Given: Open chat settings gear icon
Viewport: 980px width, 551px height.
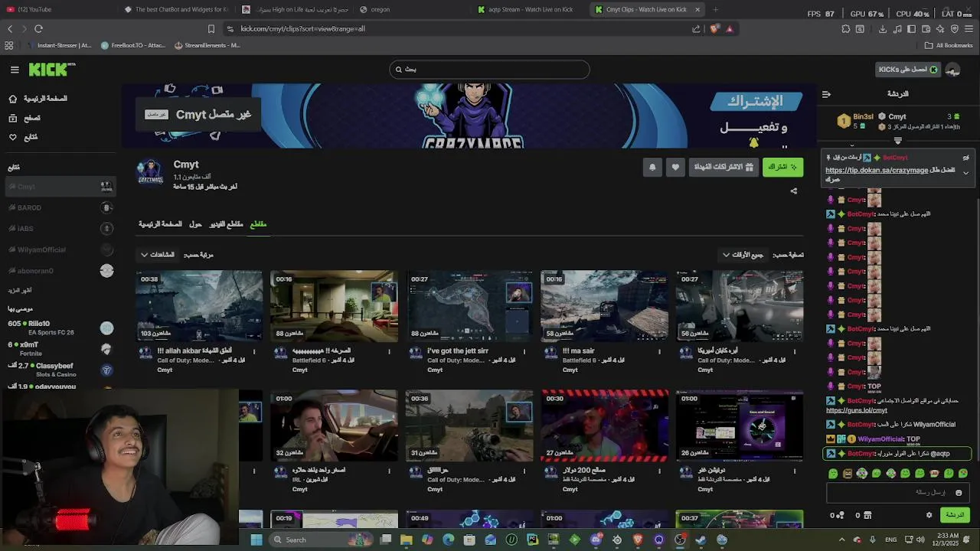Looking at the screenshot, I should [x=929, y=515].
